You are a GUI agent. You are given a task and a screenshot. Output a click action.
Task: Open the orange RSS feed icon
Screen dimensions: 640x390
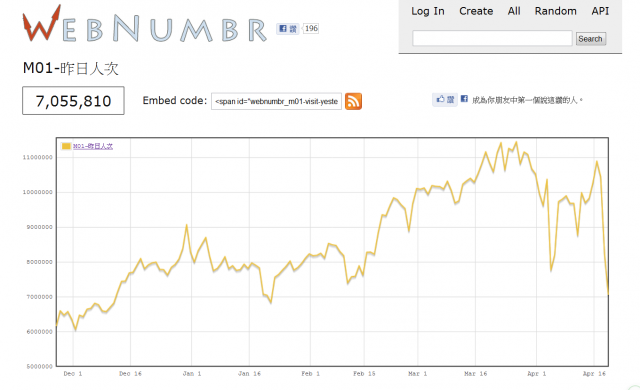pos(353,101)
